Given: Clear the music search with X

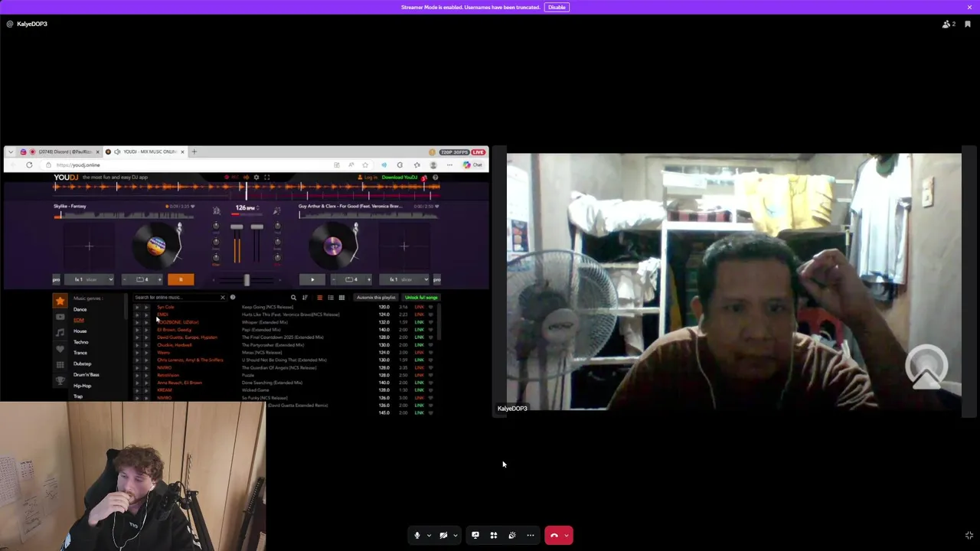Looking at the screenshot, I should click(x=223, y=297).
